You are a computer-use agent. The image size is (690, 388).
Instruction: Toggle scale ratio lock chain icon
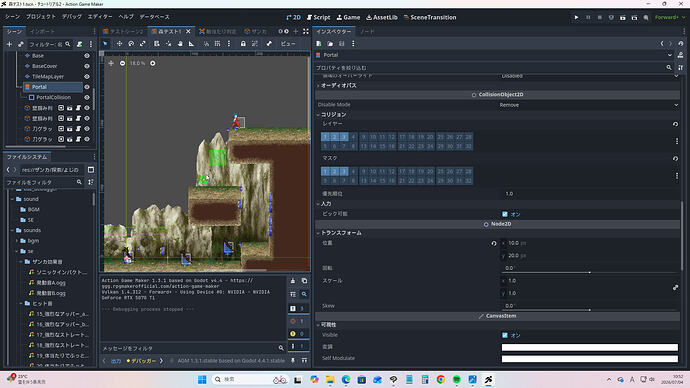[x=675, y=287]
